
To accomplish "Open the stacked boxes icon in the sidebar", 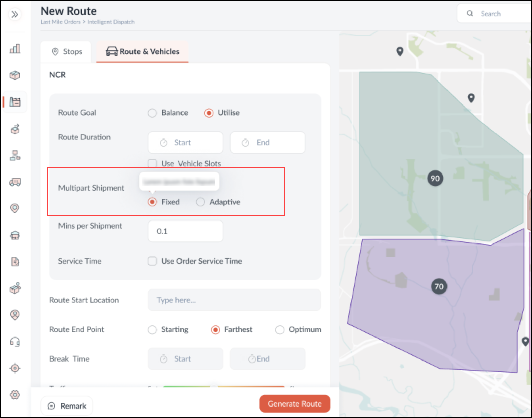I will coord(15,288).
